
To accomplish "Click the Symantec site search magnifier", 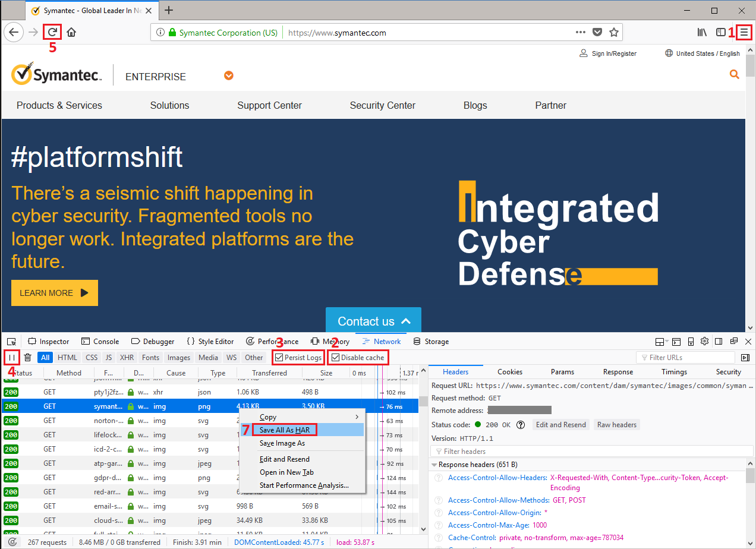I will pos(735,74).
